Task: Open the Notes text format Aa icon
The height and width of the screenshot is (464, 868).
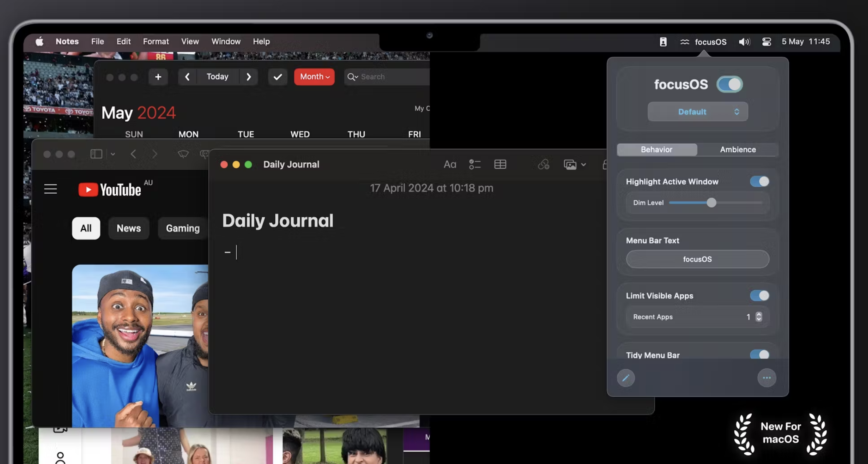Action: click(449, 164)
